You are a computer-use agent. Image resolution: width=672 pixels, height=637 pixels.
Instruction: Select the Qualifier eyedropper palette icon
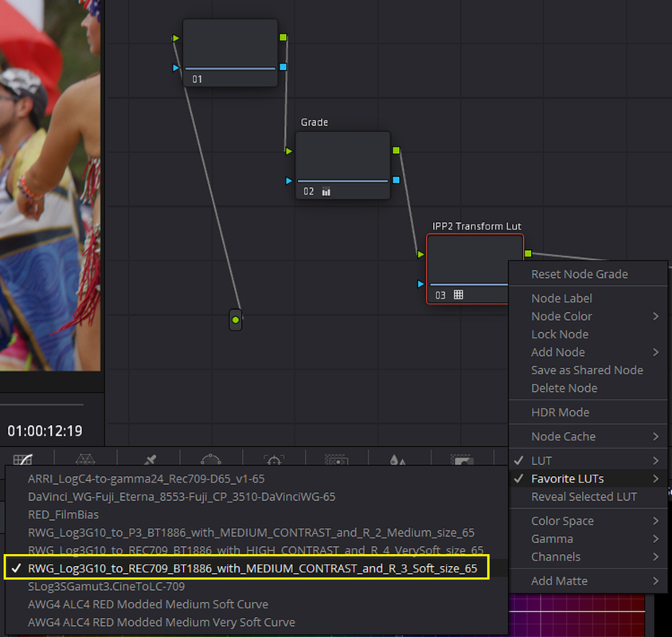[149, 460]
